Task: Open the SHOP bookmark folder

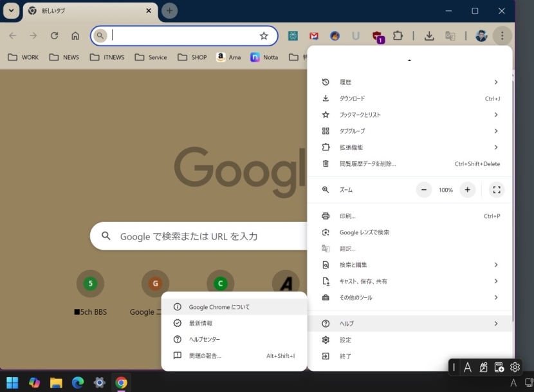Action: (192, 57)
